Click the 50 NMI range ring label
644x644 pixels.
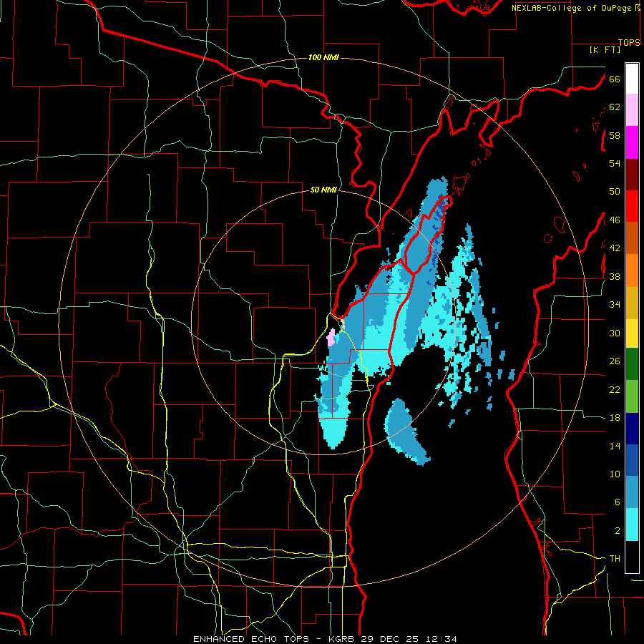pos(323,190)
